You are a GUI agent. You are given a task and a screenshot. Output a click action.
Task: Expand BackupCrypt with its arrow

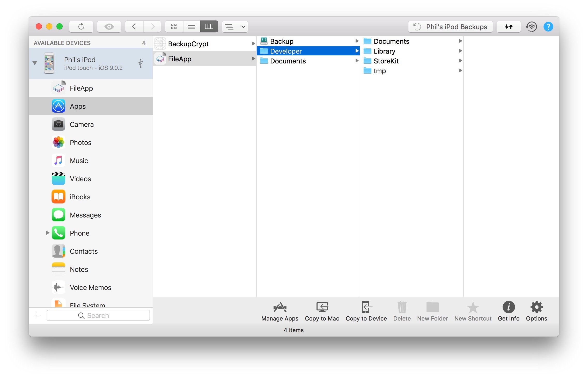tap(253, 43)
